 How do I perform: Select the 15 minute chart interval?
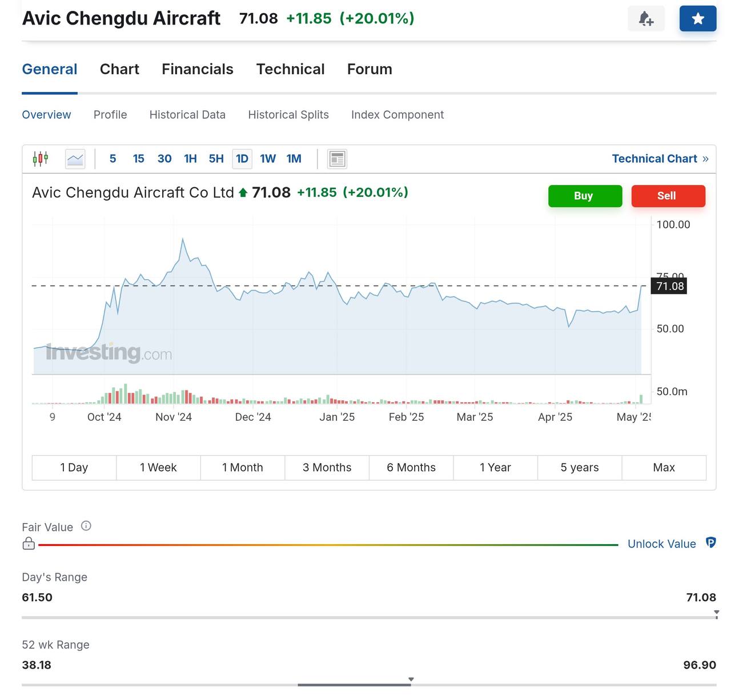coord(139,159)
